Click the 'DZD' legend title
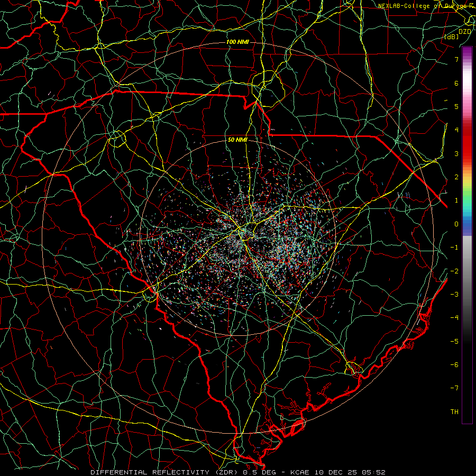 coord(465,32)
